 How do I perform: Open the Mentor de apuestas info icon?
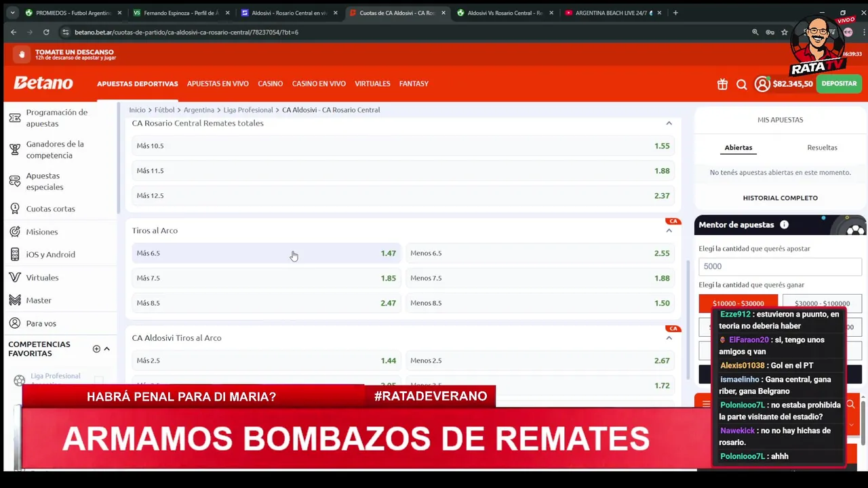point(784,225)
